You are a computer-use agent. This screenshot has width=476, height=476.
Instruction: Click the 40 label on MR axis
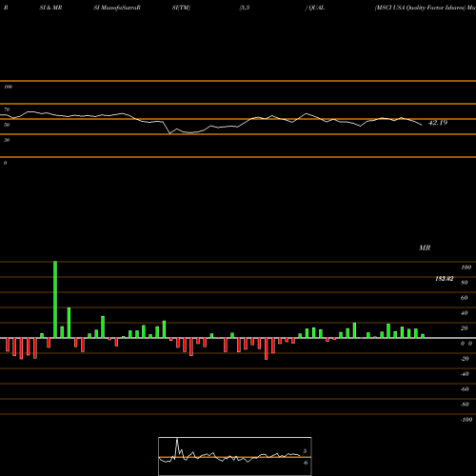(x=465, y=313)
